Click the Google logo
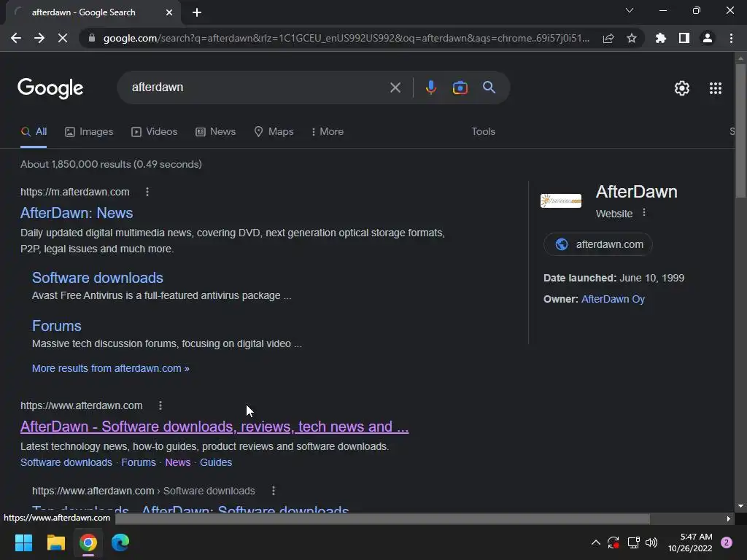This screenshot has width=747, height=560. (x=50, y=88)
